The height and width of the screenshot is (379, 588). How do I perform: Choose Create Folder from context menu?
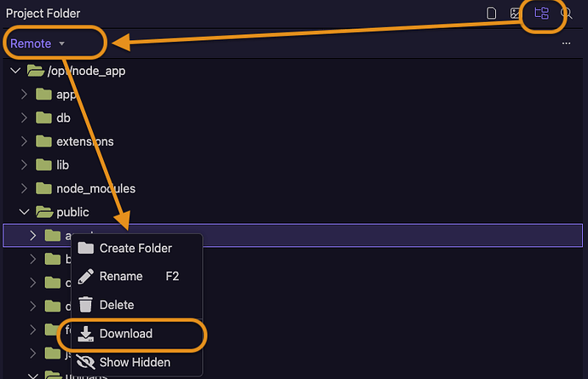tap(136, 248)
